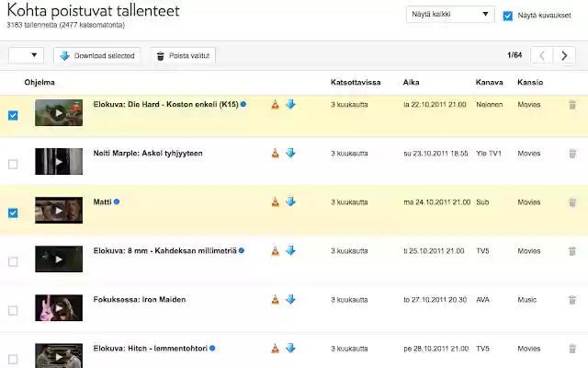The width and height of the screenshot is (588, 368).
Task: Open the Matti recording title
Action: (x=102, y=202)
